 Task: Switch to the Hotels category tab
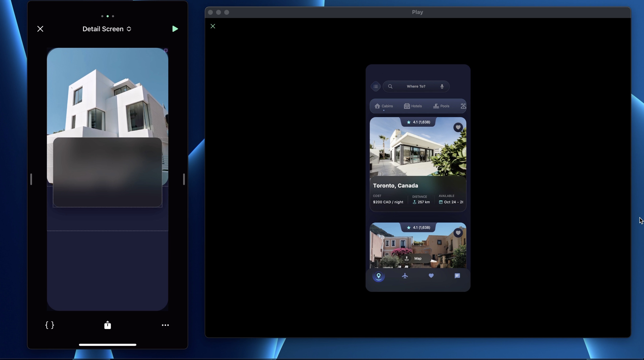pyautogui.click(x=413, y=106)
